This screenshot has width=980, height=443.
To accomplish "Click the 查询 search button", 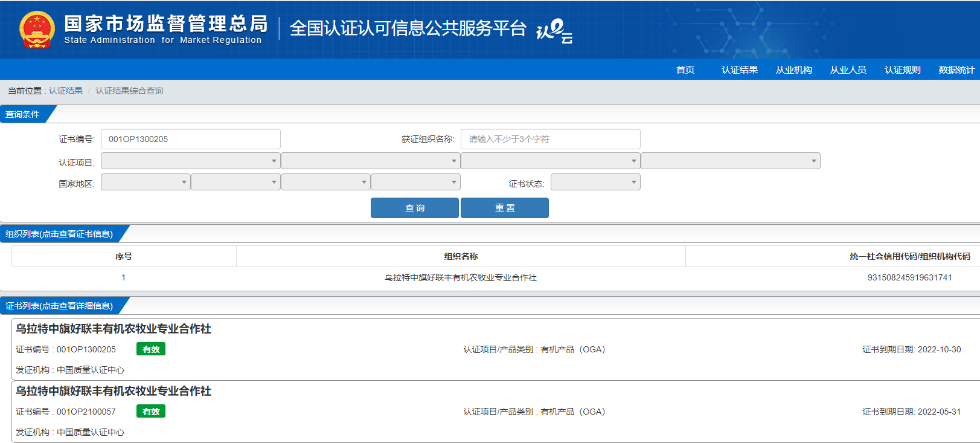I will (415, 208).
